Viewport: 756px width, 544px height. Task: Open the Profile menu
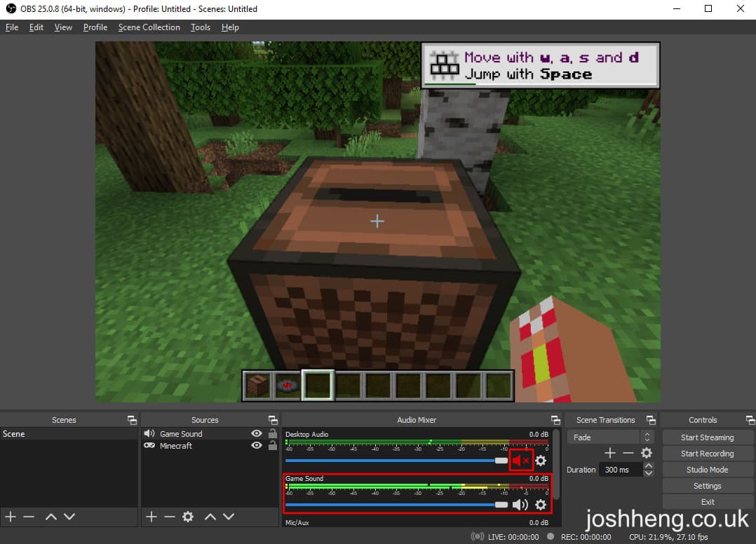95,27
